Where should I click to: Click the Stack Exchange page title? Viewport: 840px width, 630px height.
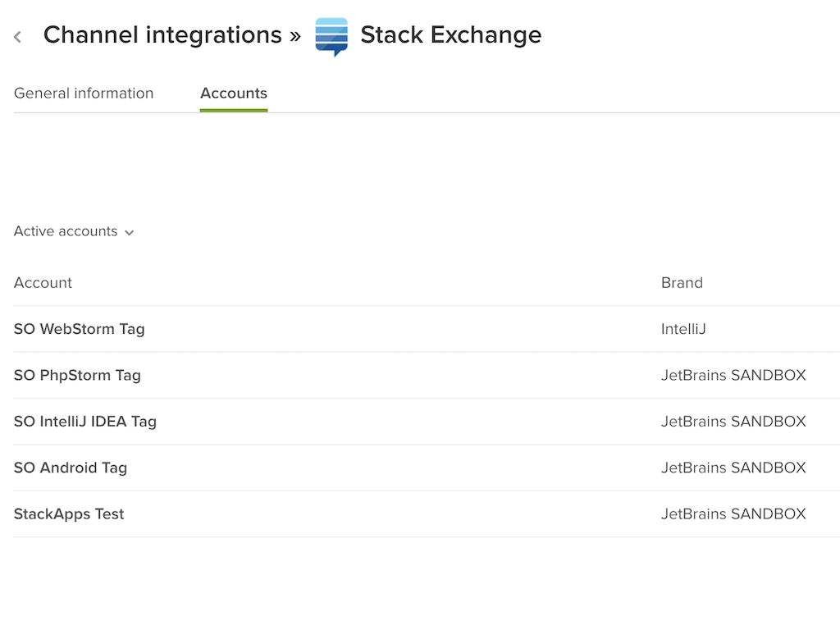pos(451,35)
